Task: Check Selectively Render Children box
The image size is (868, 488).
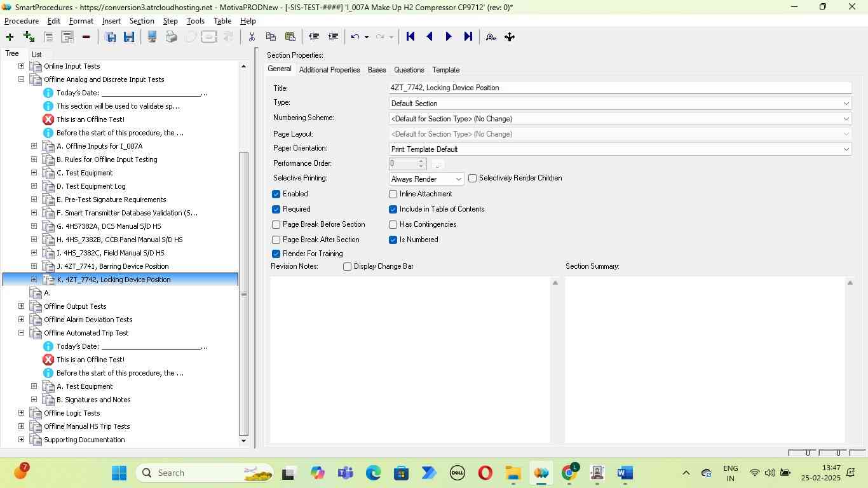Action: (472, 179)
